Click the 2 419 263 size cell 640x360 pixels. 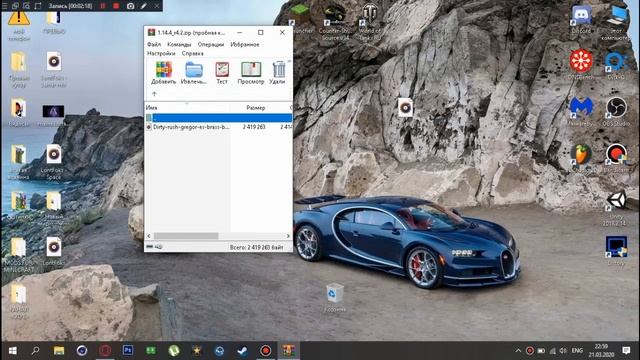(x=254, y=127)
